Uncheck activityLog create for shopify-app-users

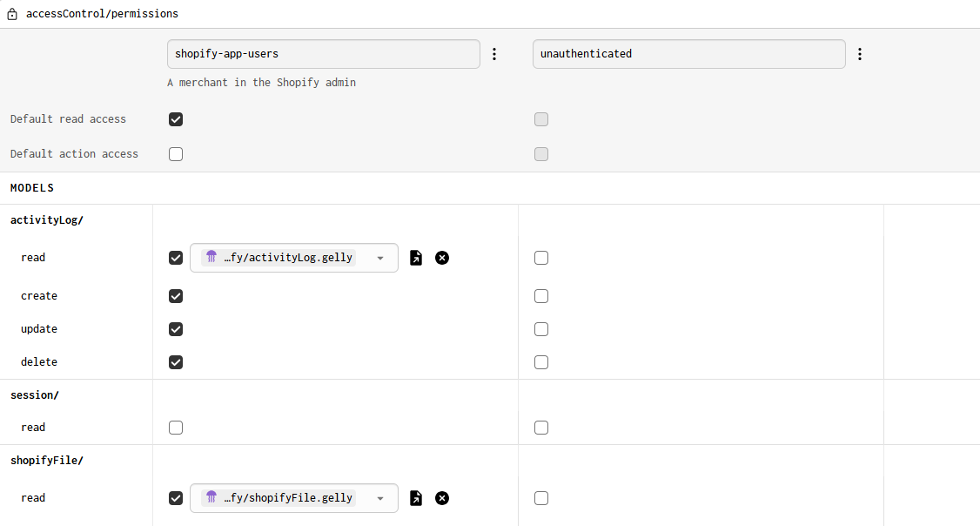[x=176, y=296]
